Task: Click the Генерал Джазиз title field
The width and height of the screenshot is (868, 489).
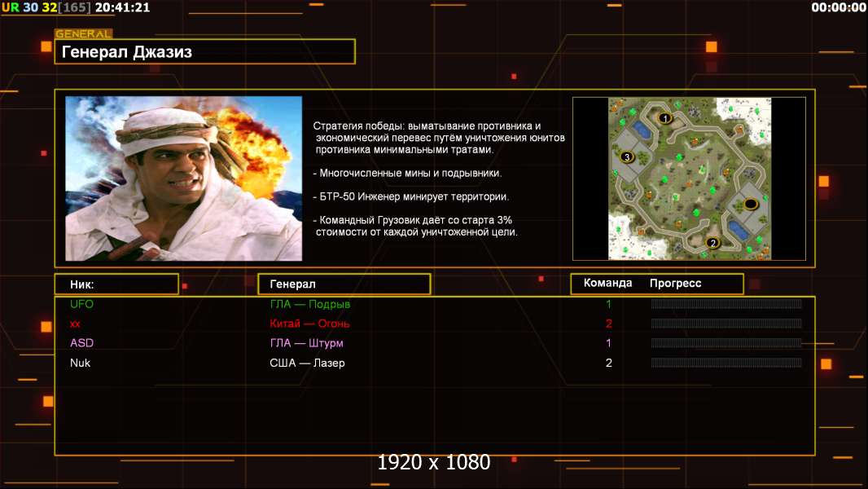Action: point(205,51)
